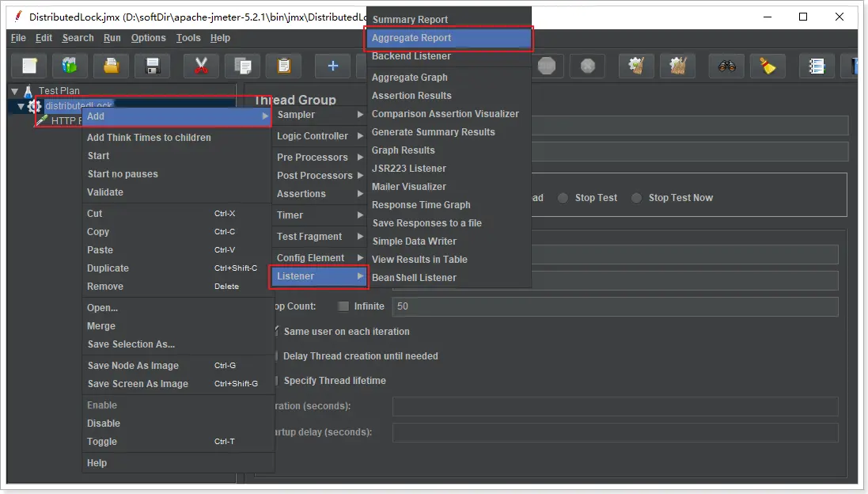The image size is (868, 494).
Task: Click the Test Plan flask icon
Action: tap(28, 91)
